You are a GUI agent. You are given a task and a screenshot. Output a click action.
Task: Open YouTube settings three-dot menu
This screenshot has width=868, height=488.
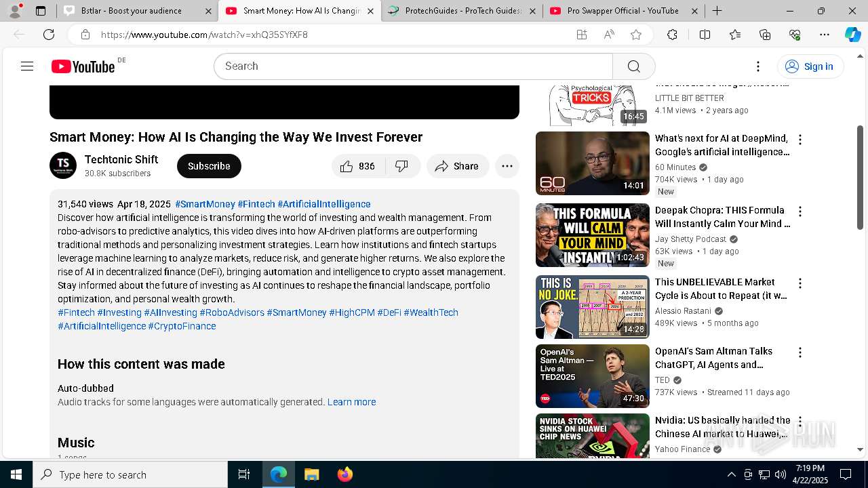[758, 66]
